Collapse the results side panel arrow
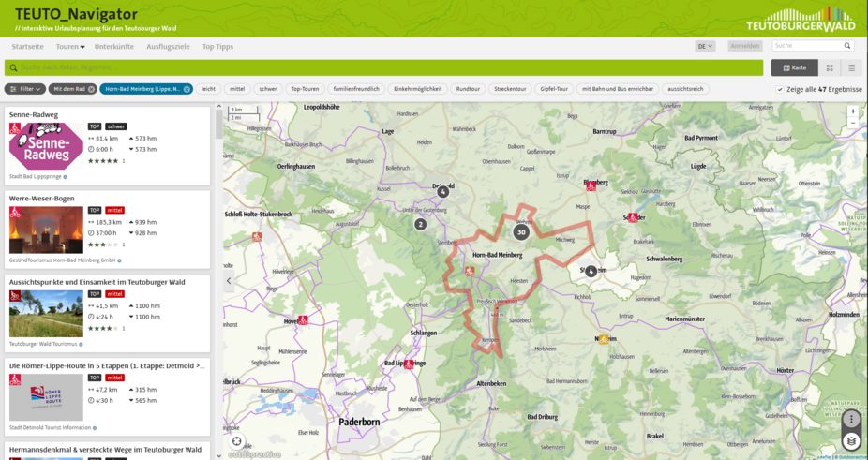 click(x=229, y=280)
